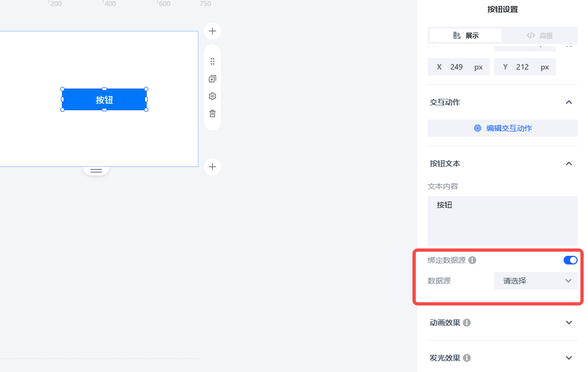Viewport: 588px width, 372px height.
Task: Collapse the 交互动作 section
Action: tap(569, 102)
